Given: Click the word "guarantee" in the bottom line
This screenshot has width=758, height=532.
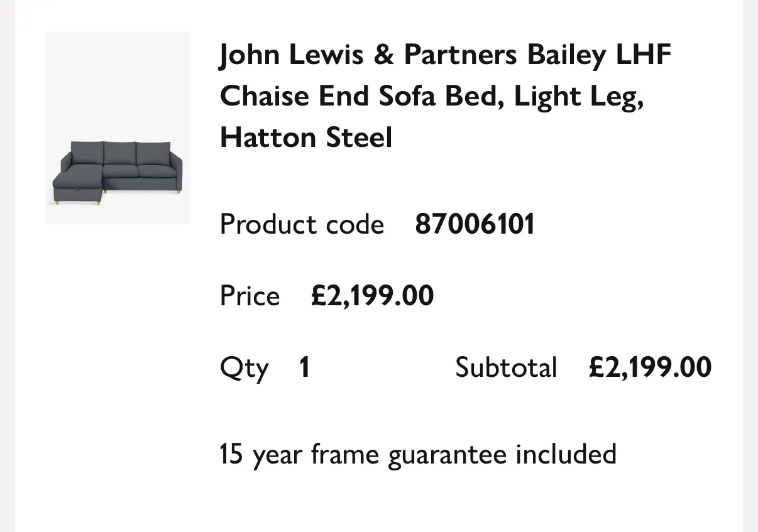Looking at the screenshot, I should tap(447, 455).
